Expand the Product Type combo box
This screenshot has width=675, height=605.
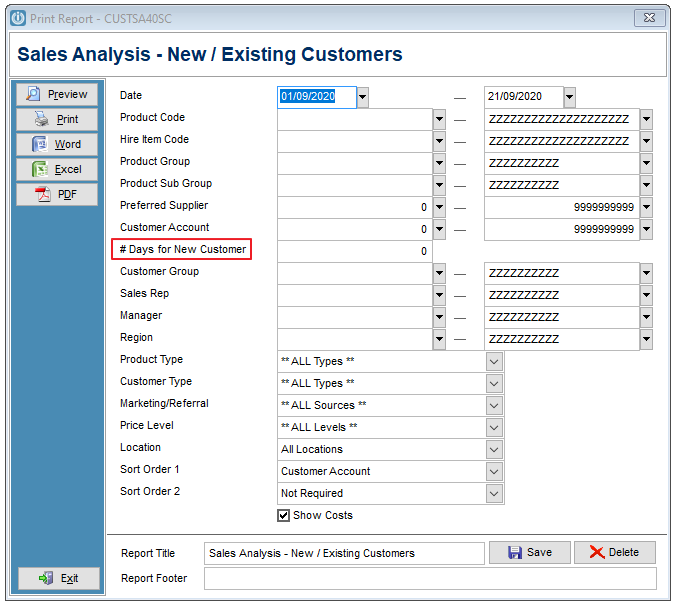(x=494, y=362)
